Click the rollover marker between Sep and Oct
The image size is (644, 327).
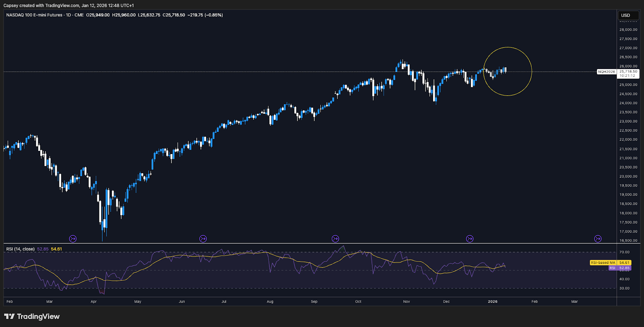coord(335,239)
